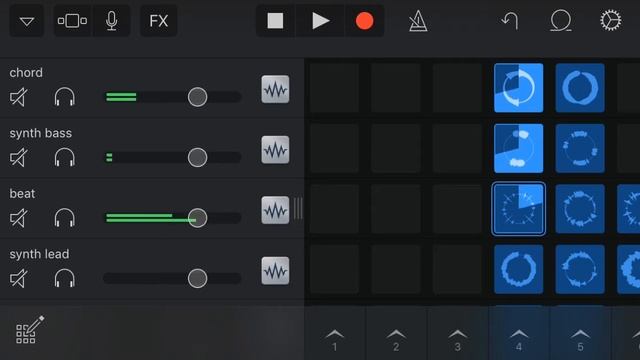Start recording with the red button

364,21
